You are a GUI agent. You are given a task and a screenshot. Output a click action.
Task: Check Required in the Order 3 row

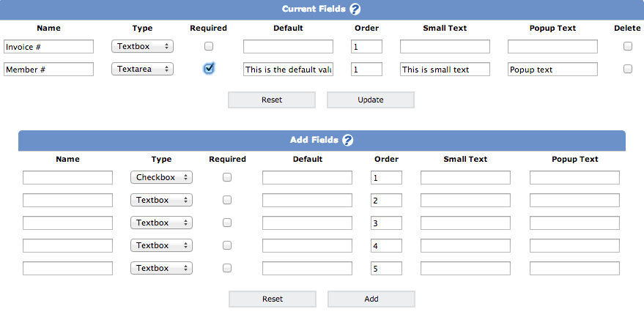tap(226, 223)
